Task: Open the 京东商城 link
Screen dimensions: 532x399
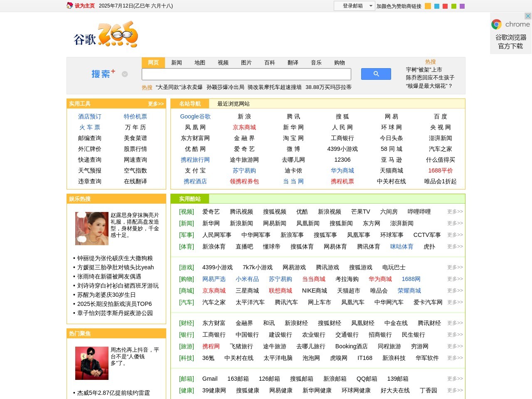Action: click(244, 127)
